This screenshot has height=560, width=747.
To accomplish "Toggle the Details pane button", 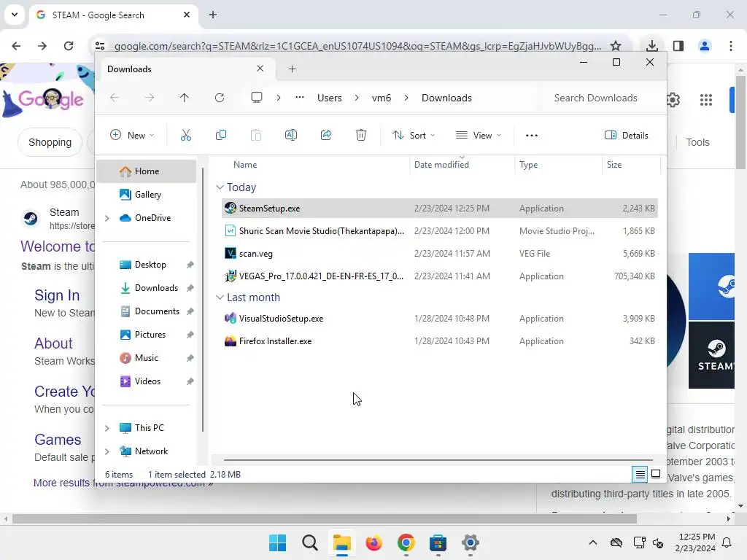I will 627,135.
